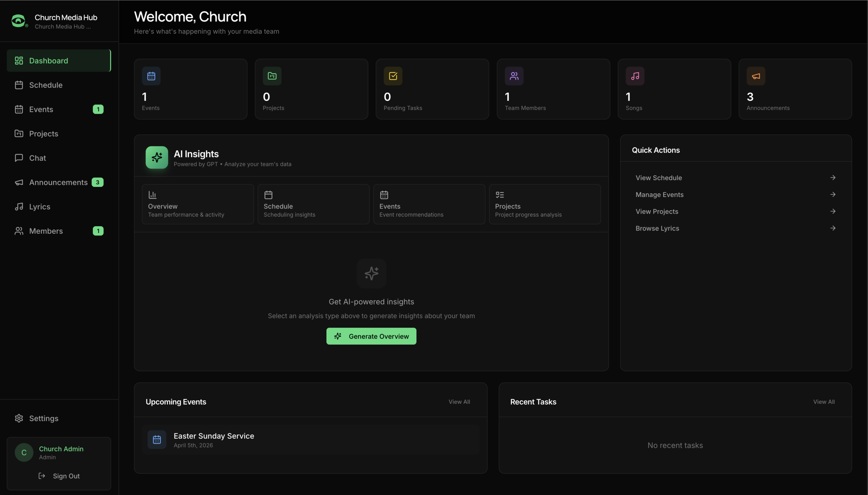Image resolution: width=868 pixels, height=495 pixels.
Task: Click the Members badge showing 1
Action: pos(98,231)
